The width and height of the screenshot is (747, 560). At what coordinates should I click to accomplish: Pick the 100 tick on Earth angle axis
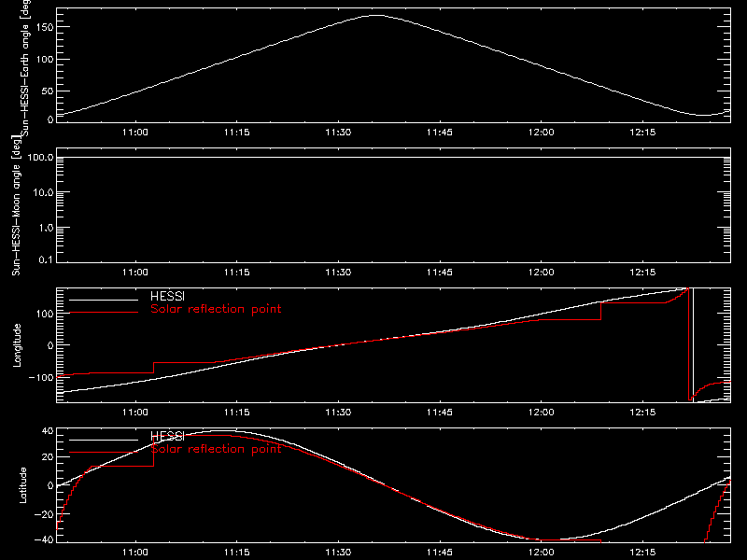tap(45, 59)
